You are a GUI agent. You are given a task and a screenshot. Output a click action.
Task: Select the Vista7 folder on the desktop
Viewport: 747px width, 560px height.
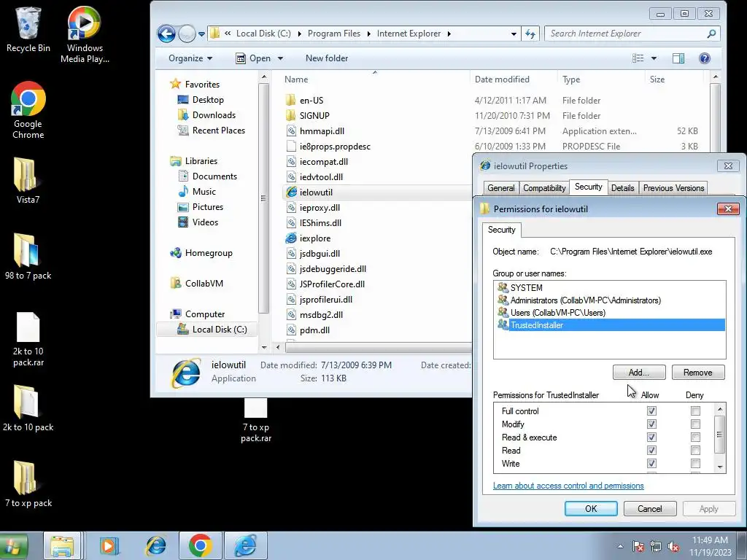pyautogui.click(x=28, y=180)
